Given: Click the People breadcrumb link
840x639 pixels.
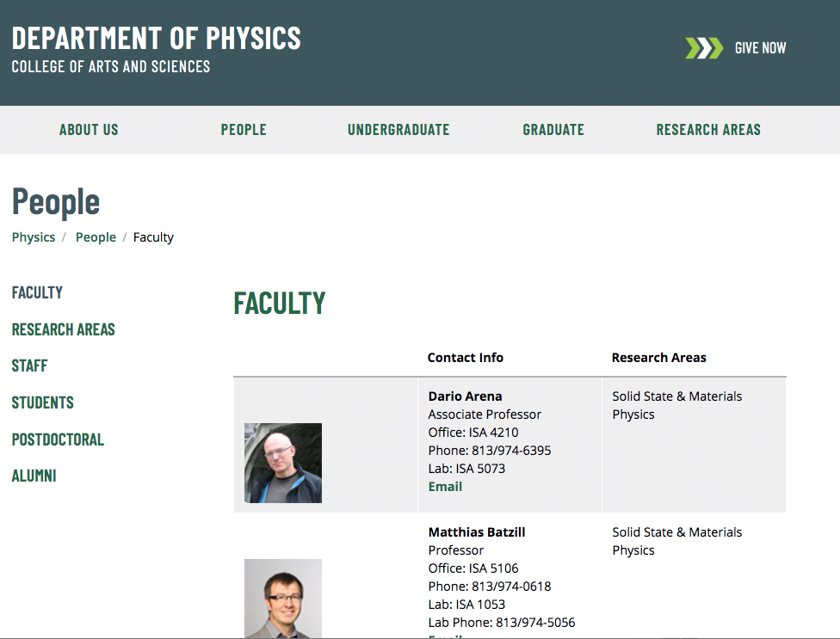Looking at the screenshot, I should click(96, 237).
